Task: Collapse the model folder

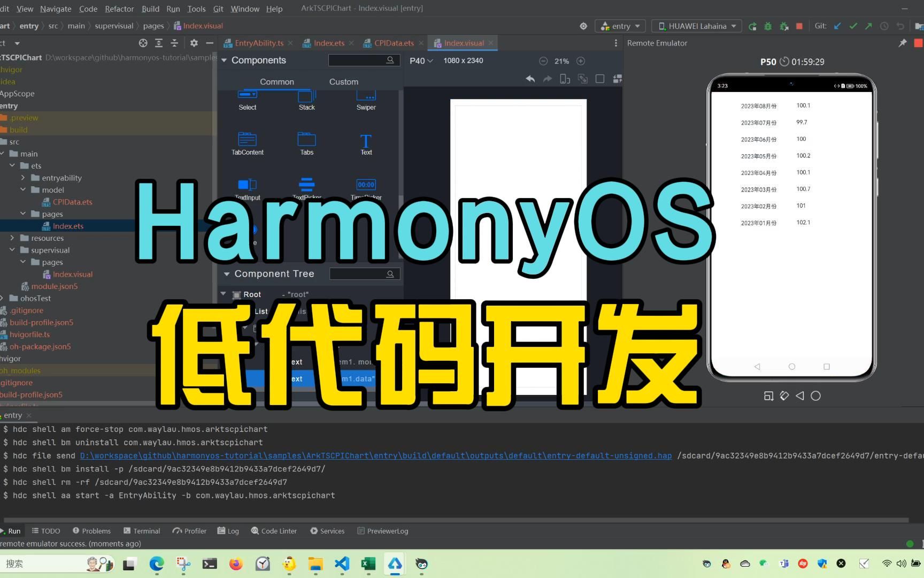Action: pyautogui.click(x=23, y=189)
